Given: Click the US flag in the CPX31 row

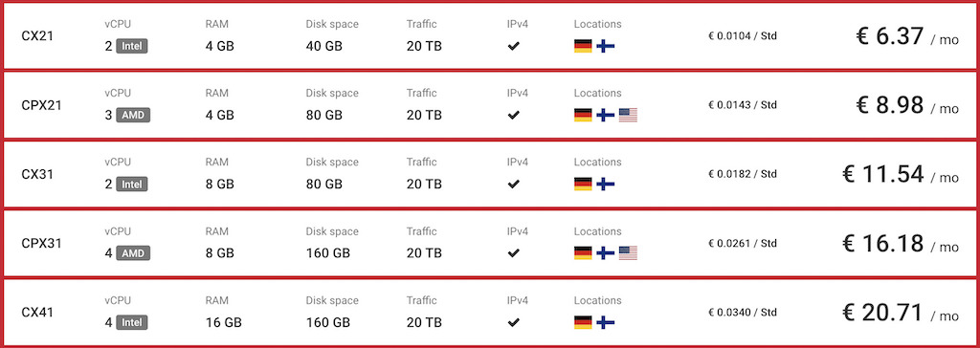Looking at the screenshot, I should (x=628, y=253).
